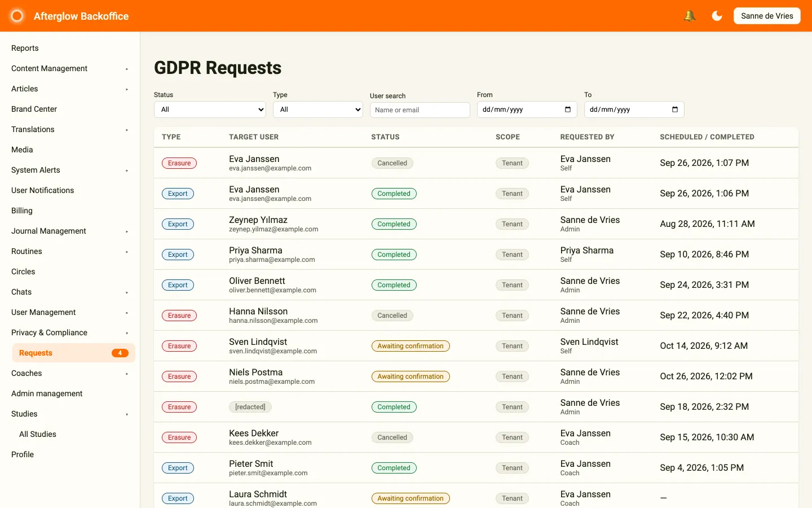Image resolution: width=812 pixels, height=508 pixels.
Task: Focus the User search field
Action: coord(420,110)
